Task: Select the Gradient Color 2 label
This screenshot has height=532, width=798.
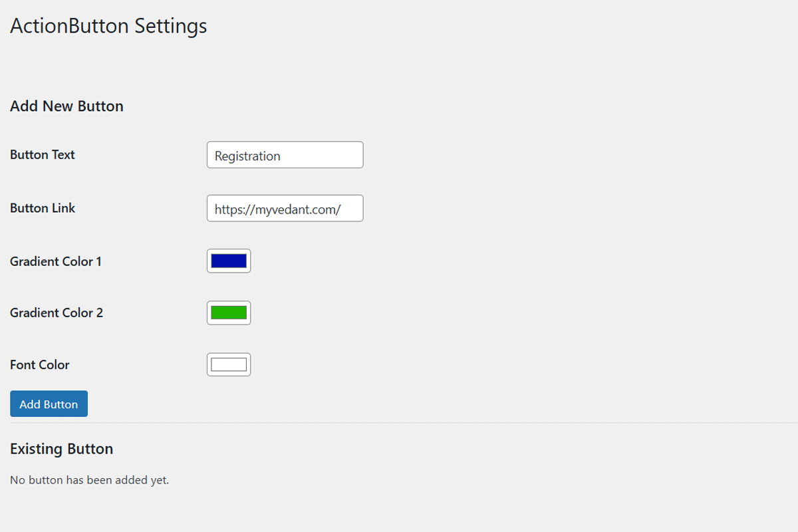Action: (x=57, y=313)
